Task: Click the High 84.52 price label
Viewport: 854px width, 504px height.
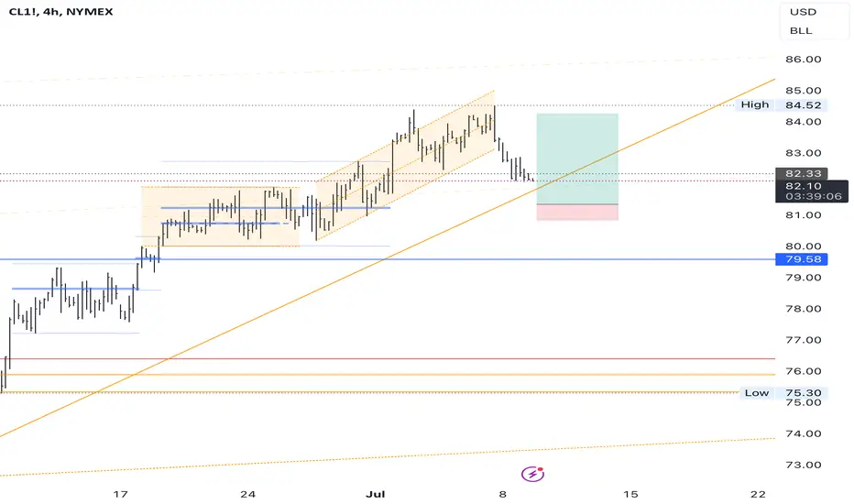Action: 783,105
